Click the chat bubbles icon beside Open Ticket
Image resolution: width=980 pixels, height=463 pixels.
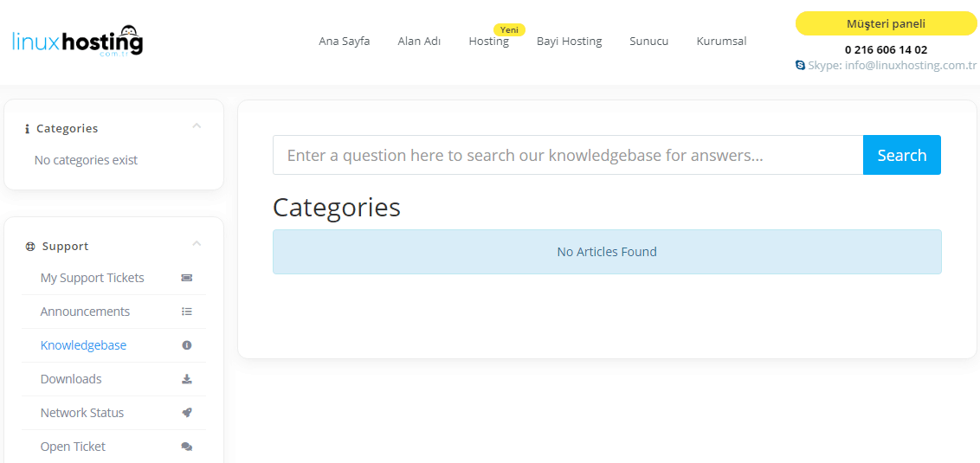(186, 447)
